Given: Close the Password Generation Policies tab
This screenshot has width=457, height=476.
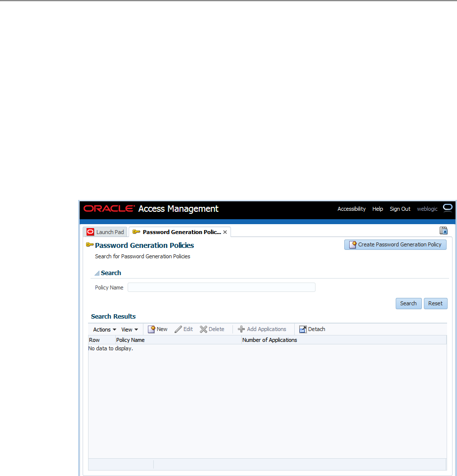Looking at the screenshot, I should pyautogui.click(x=225, y=232).
